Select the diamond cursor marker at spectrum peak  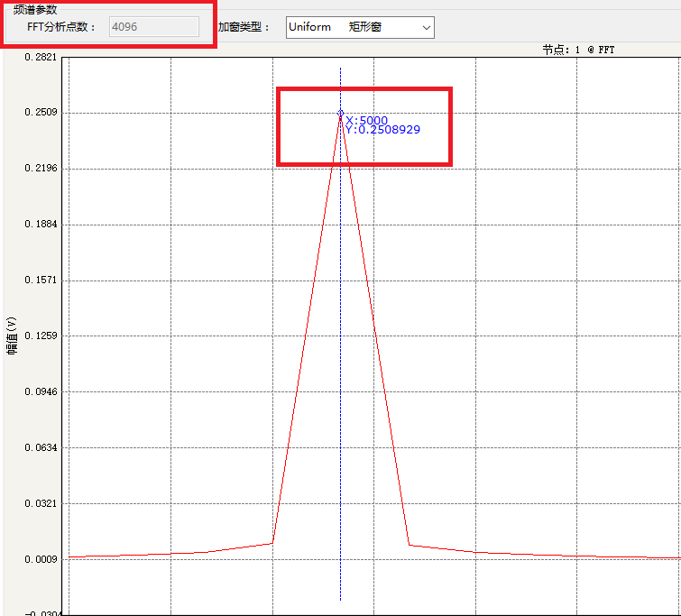click(x=341, y=113)
